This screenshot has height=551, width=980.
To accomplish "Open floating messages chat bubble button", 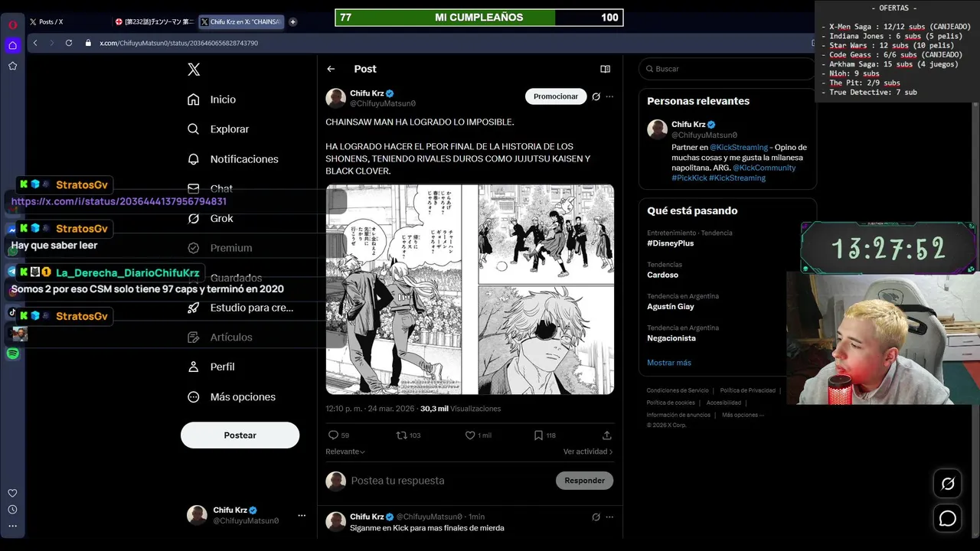I will coord(948,518).
